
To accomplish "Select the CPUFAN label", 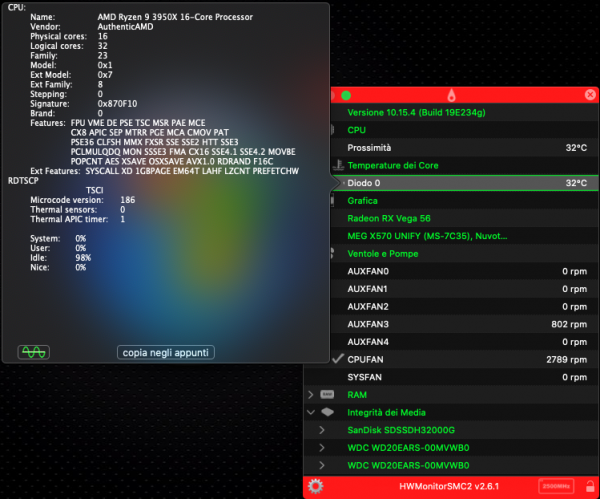I will pyautogui.click(x=365, y=359).
